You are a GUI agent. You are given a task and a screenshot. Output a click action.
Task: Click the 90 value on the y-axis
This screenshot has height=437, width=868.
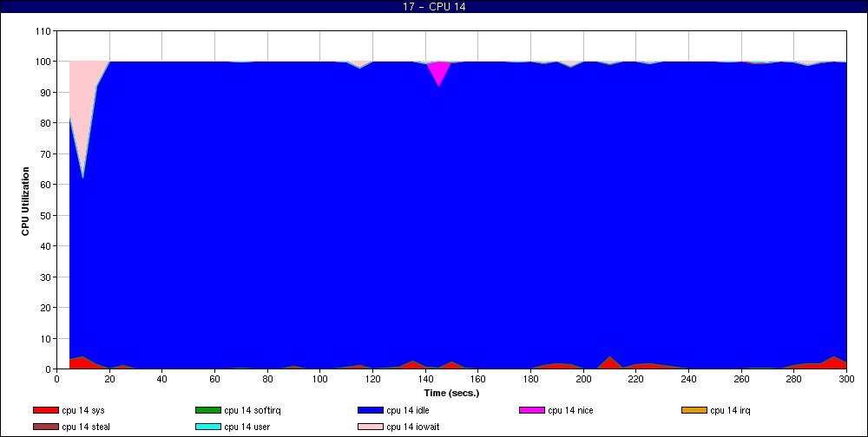47,93
